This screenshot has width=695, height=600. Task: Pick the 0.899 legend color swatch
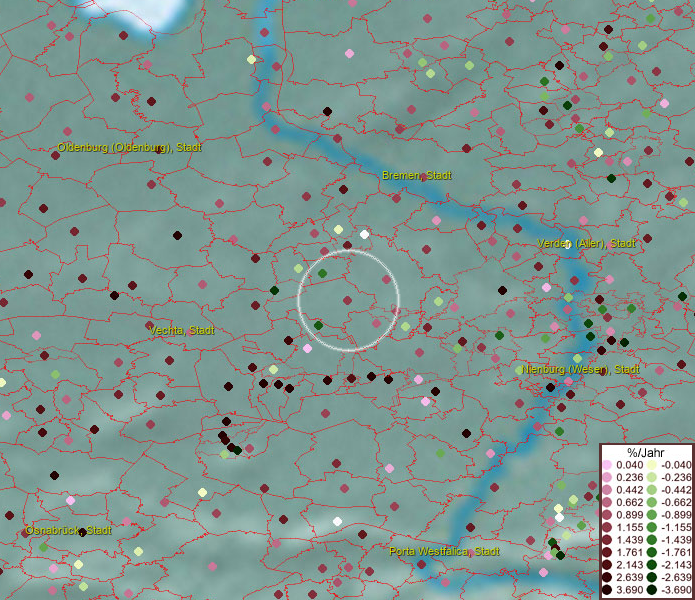[607, 515]
